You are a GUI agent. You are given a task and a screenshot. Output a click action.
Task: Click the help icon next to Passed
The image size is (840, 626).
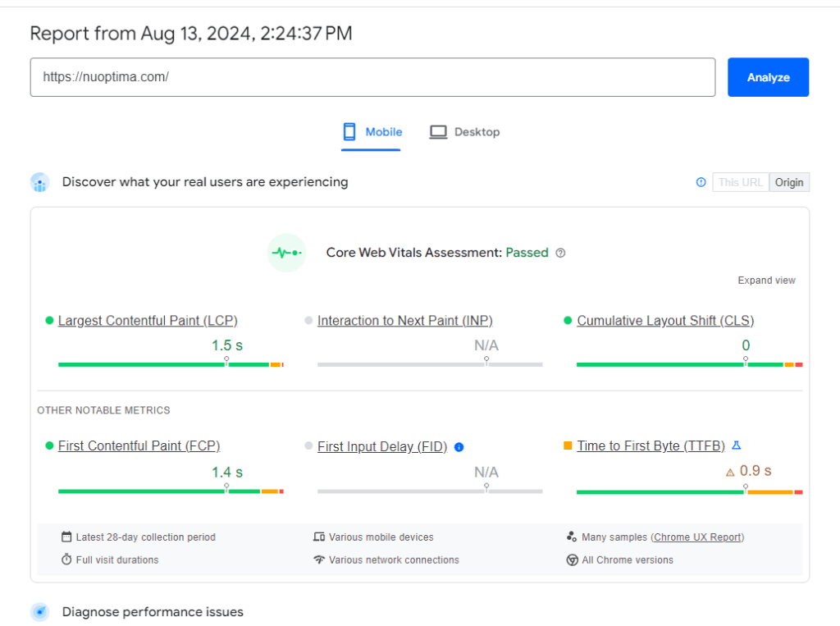(560, 253)
